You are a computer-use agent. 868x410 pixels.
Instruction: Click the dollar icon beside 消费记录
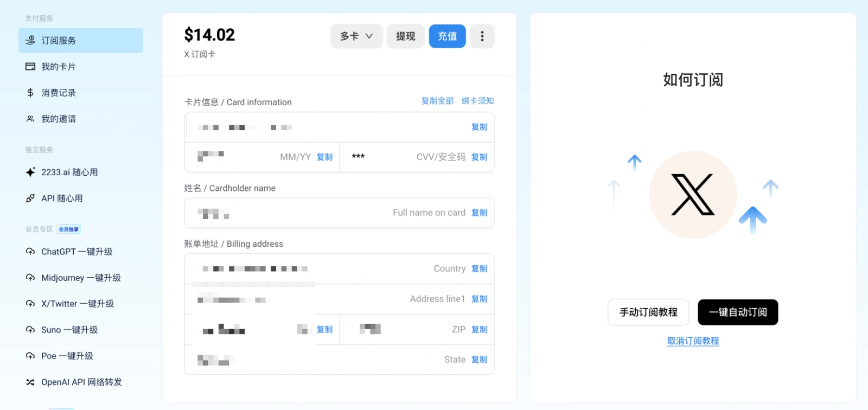pyautogui.click(x=30, y=93)
